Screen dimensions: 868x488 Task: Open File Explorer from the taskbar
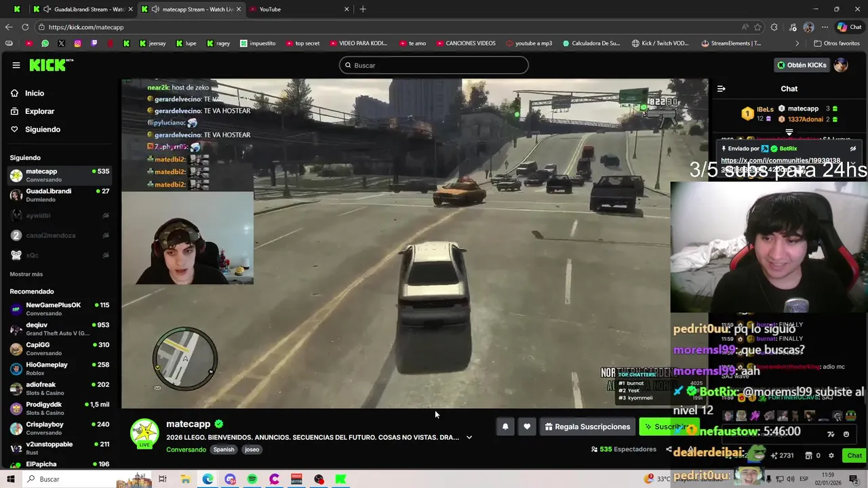tap(185, 479)
